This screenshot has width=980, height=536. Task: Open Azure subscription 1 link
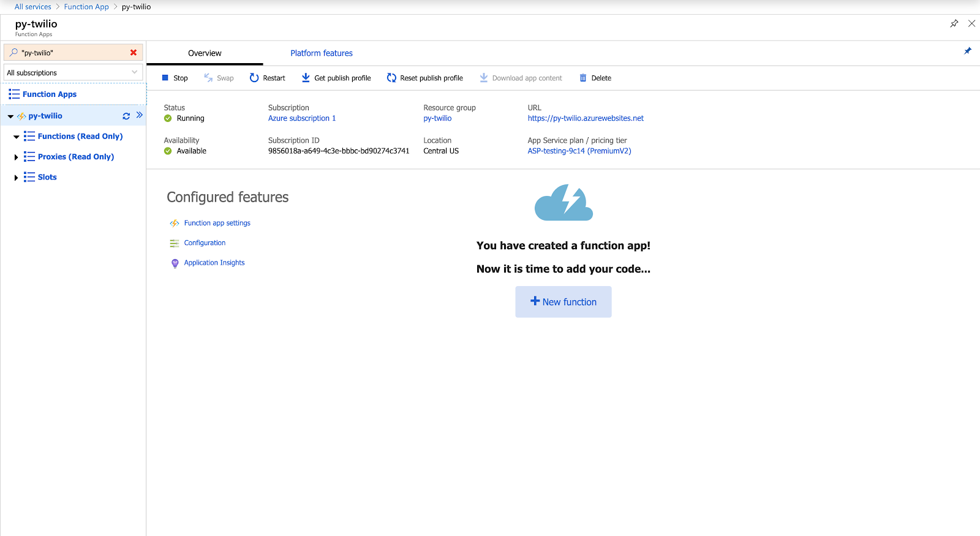[302, 118]
